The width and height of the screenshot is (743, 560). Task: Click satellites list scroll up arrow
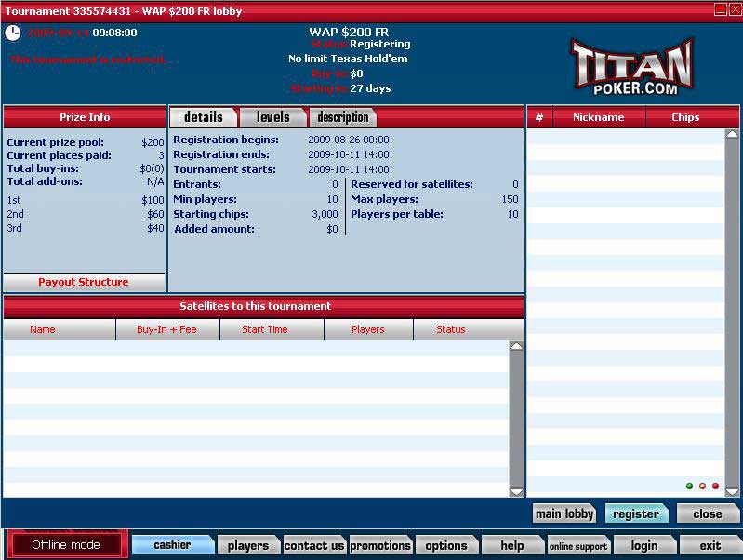click(516, 346)
